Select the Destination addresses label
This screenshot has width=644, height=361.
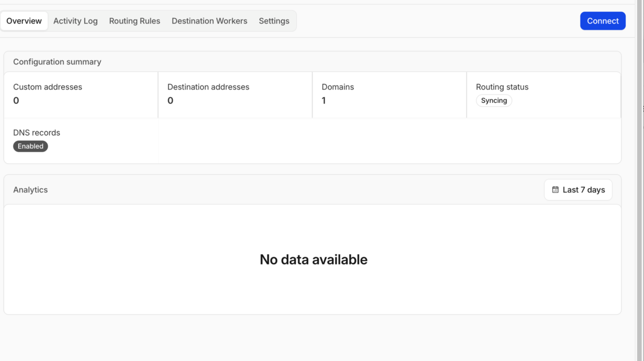[x=208, y=87]
